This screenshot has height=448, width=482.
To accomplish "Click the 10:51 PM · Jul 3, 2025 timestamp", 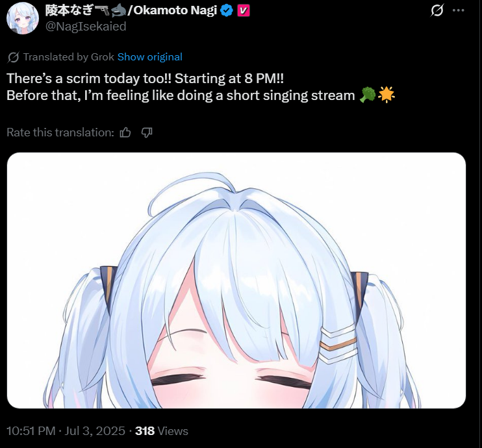I will [x=66, y=430].
